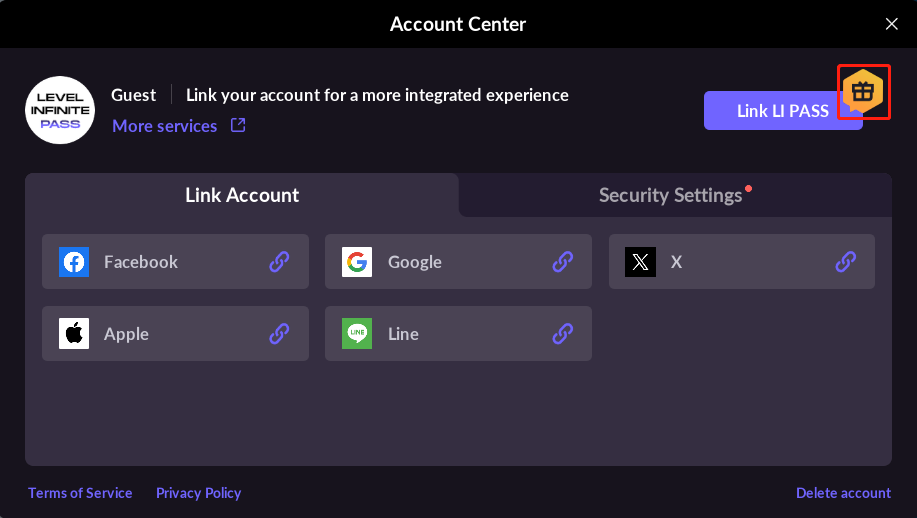Click the link chain icon for X

coord(846,262)
